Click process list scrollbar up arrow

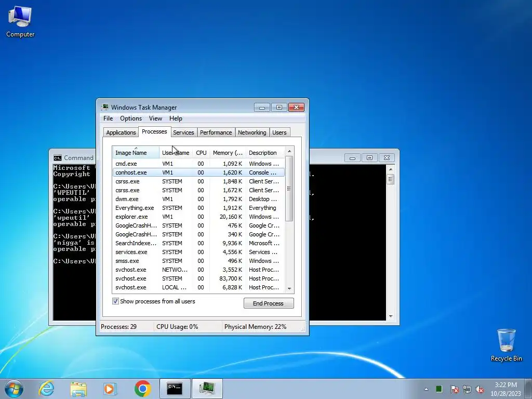point(289,151)
